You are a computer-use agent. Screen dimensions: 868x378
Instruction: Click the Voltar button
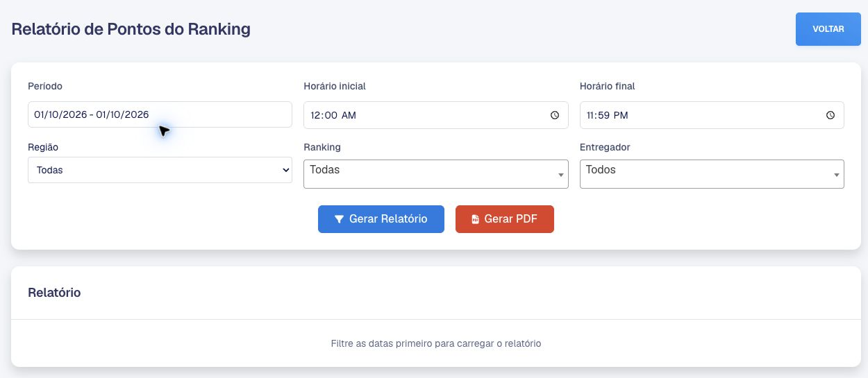tap(828, 29)
